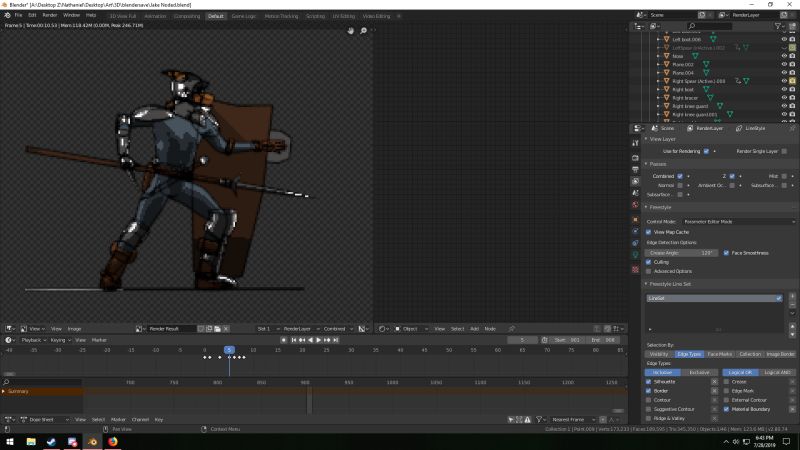Image resolution: width=800 pixels, height=450 pixels.
Task: Expand the Summary channel in Dope Sheet
Action: point(4,391)
